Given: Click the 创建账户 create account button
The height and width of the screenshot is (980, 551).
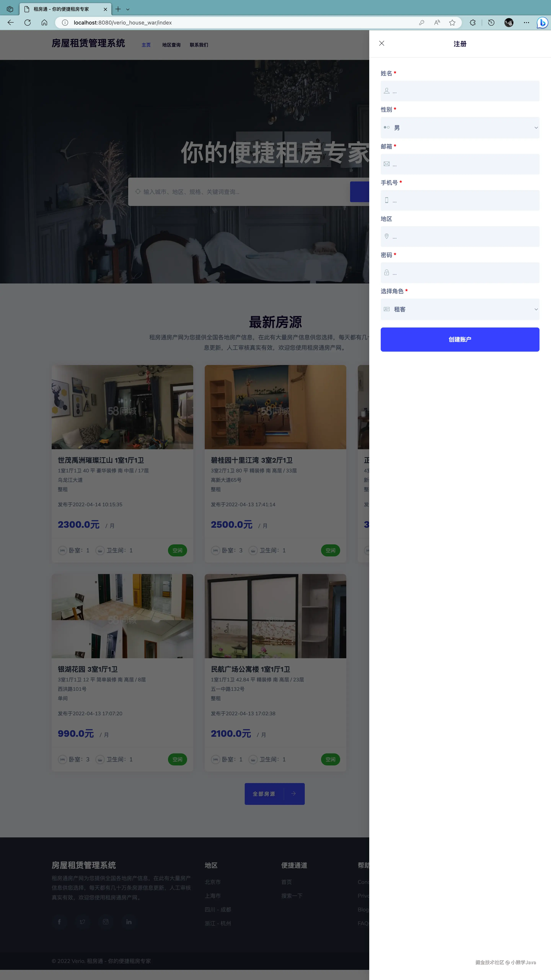Looking at the screenshot, I should (x=460, y=339).
